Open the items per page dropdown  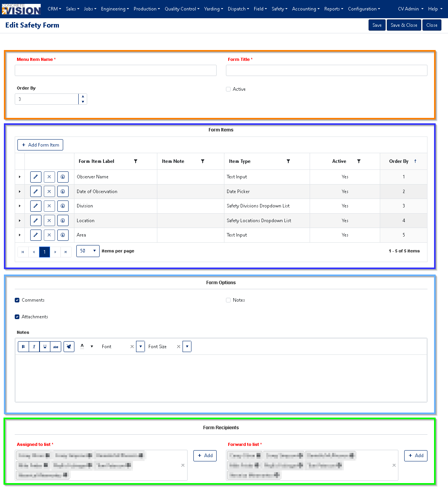coord(88,251)
